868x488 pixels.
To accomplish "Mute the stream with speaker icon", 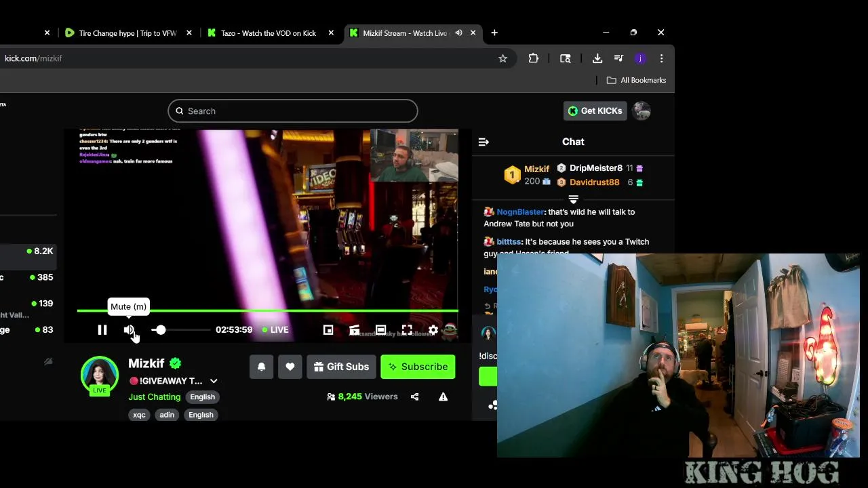I will pyautogui.click(x=129, y=330).
